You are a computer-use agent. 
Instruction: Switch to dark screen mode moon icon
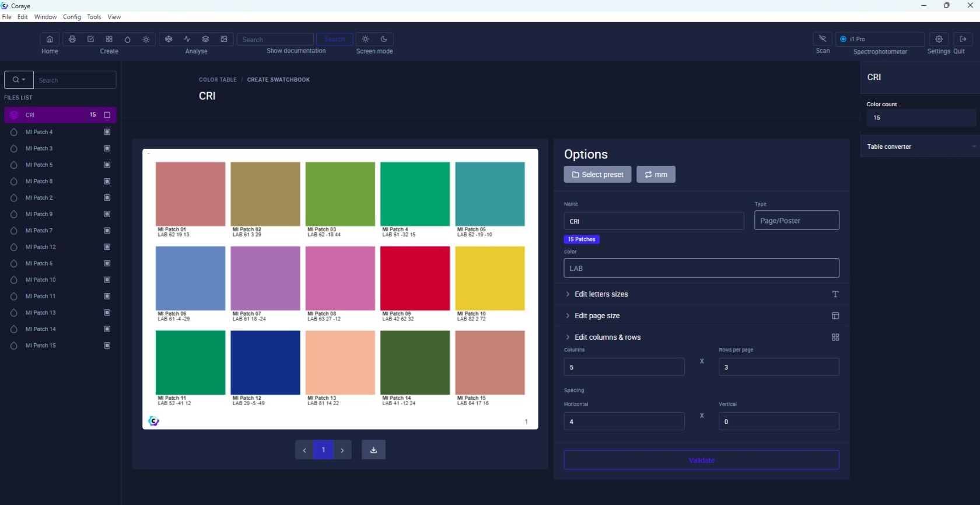tap(384, 39)
